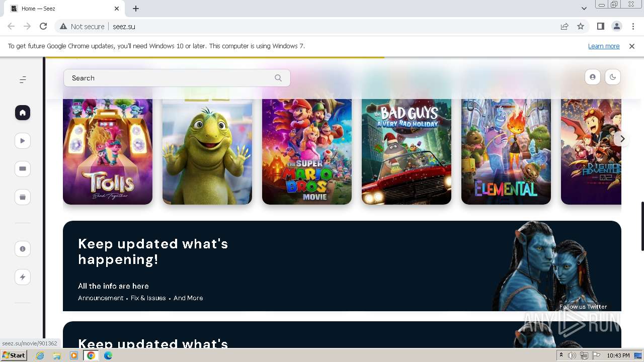Screen dimensions: 644x362
Task: Show hidden system tray icons
Action: click(561, 355)
